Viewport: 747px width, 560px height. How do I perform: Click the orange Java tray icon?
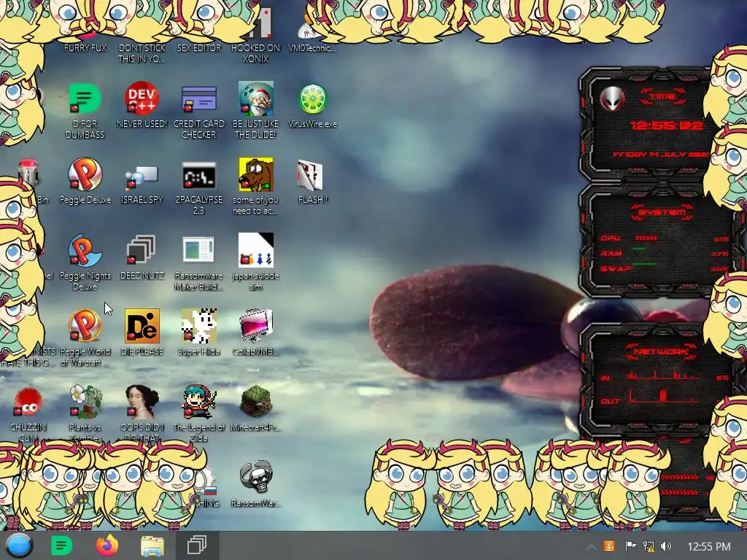click(x=609, y=545)
